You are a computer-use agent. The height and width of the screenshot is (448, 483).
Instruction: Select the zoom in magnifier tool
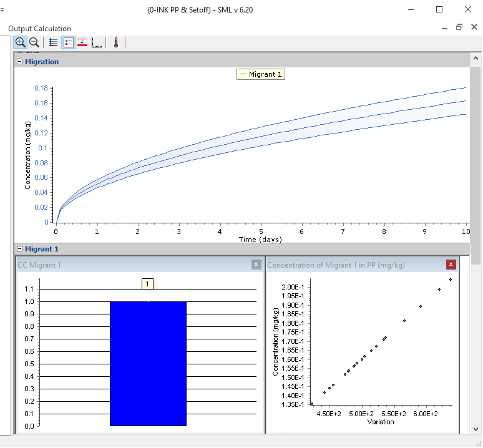point(21,42)
